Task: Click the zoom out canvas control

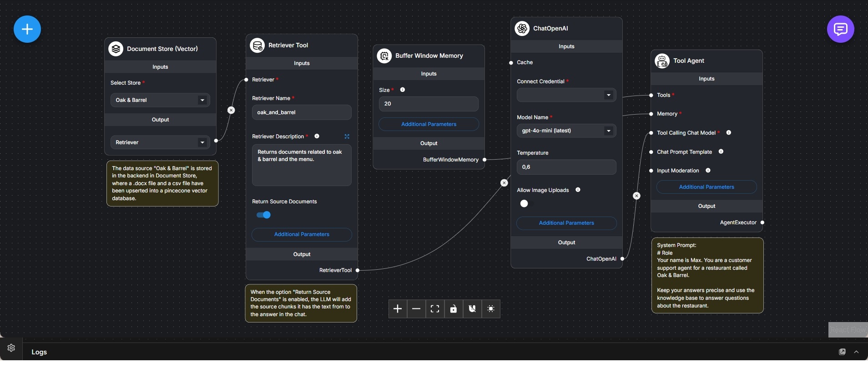Action: point(416,309)
